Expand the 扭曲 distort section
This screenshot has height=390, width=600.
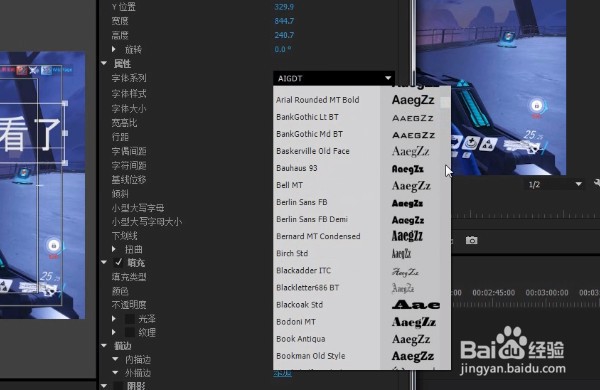[x=114, y=249]
